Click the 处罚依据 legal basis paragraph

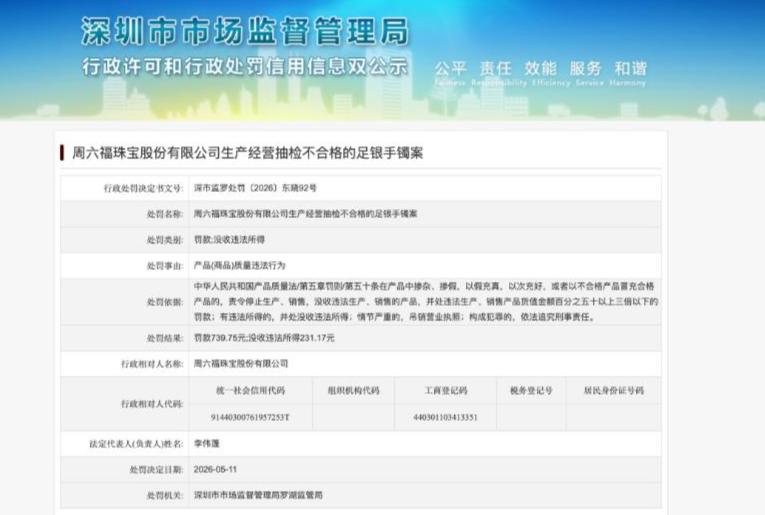[426, 301]
